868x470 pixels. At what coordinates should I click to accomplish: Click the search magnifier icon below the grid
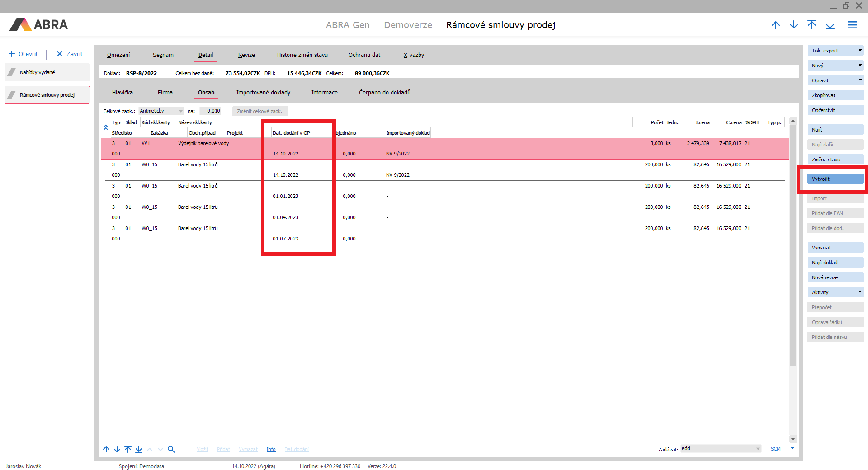171,449
